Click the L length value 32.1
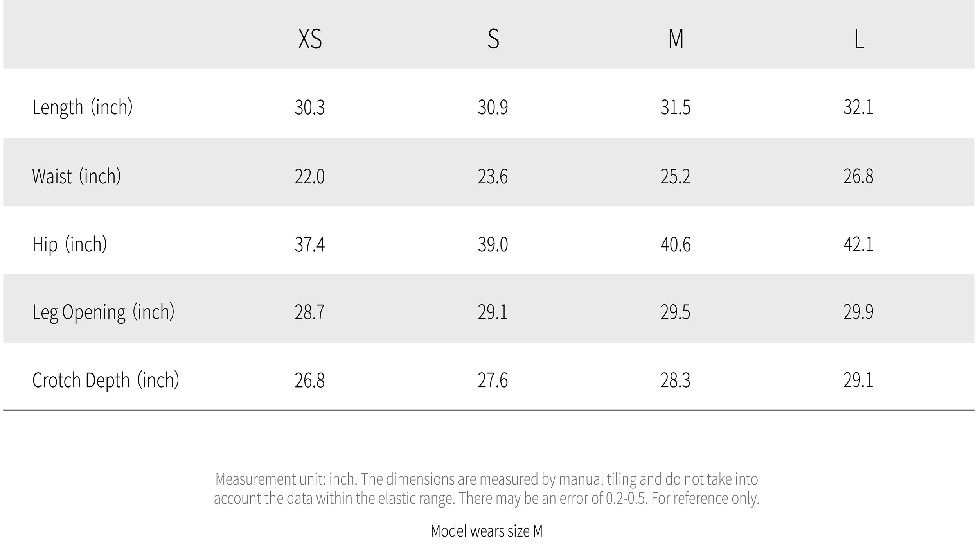978x560 pixels. (x=858, y=107)
